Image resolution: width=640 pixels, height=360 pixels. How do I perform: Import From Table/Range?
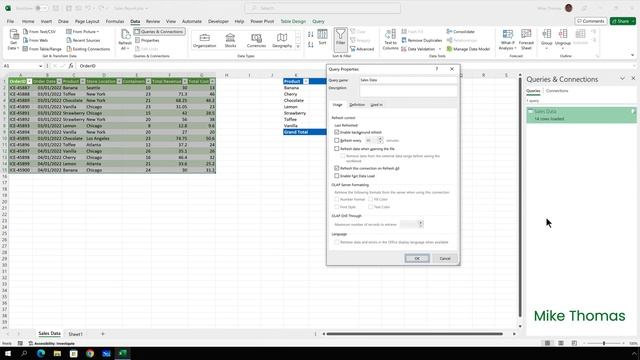(x=42, y=49)
